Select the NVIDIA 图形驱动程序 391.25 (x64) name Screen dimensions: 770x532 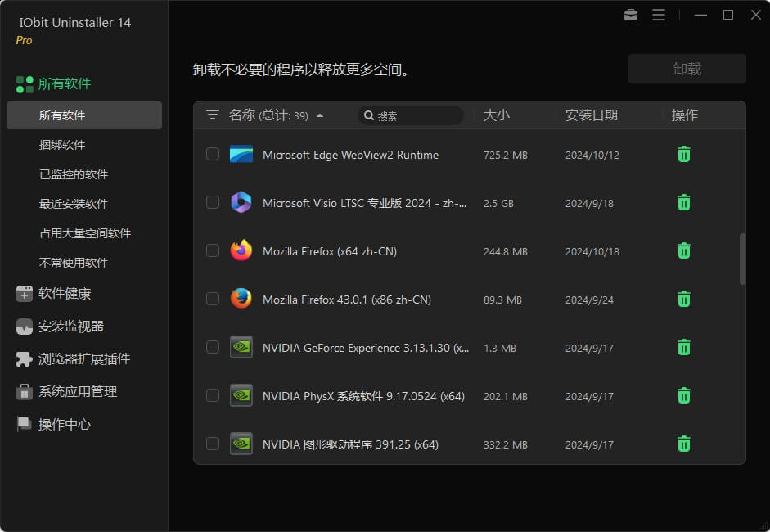coord(350,444)
